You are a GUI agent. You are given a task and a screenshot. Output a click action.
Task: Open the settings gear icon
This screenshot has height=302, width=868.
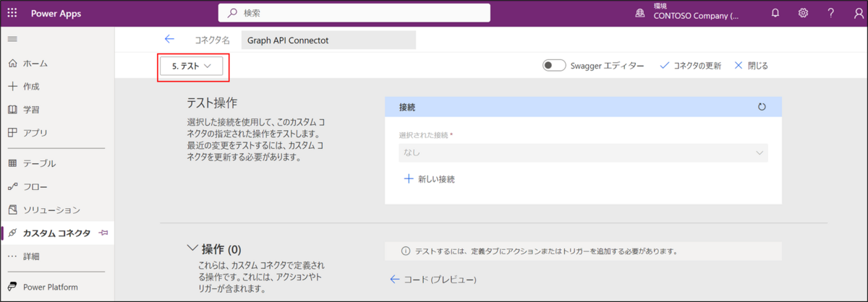click(803, 13)
